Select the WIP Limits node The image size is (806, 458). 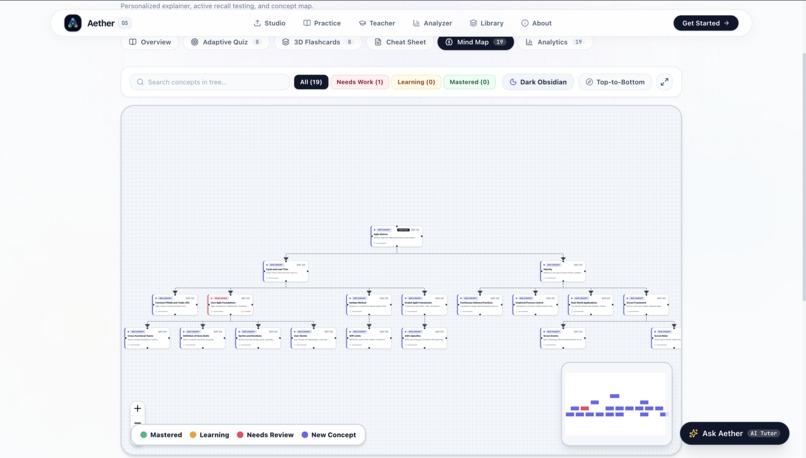(x=369, y=338)
